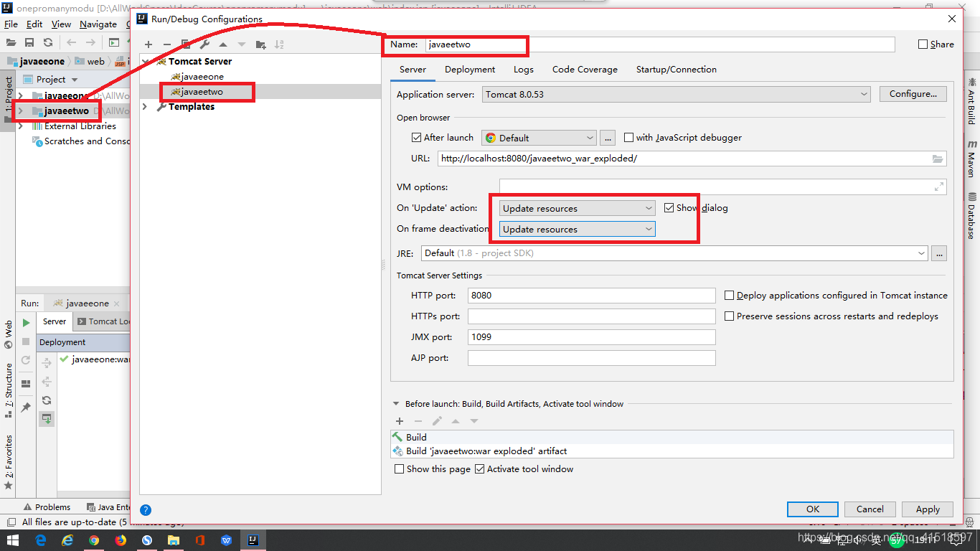Image resolution: width=980 pixels, height=551 pixels.
Task: Add before-launch task with plus icon
Action: (400, 421)
